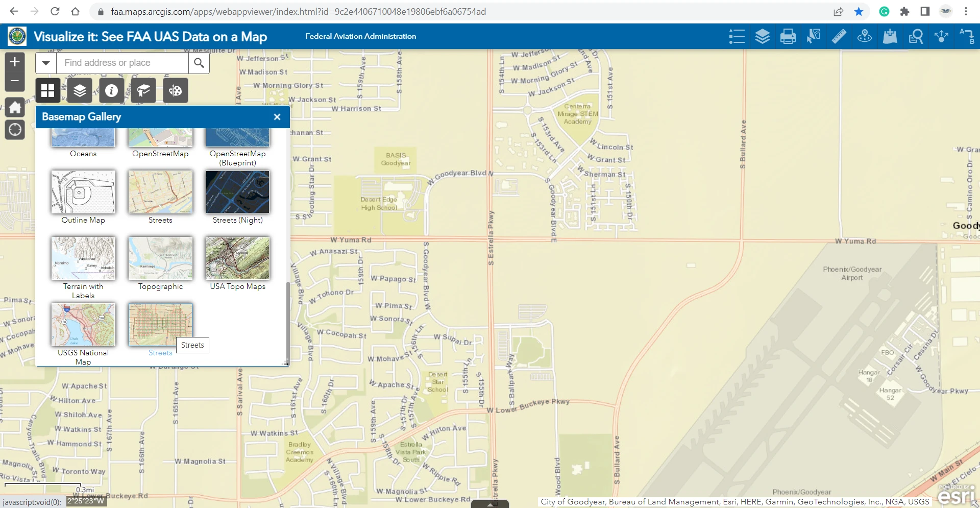Open the Layer List in blue header
The width and height of the screenshot is (980, 508).
(x=762, y=36)
